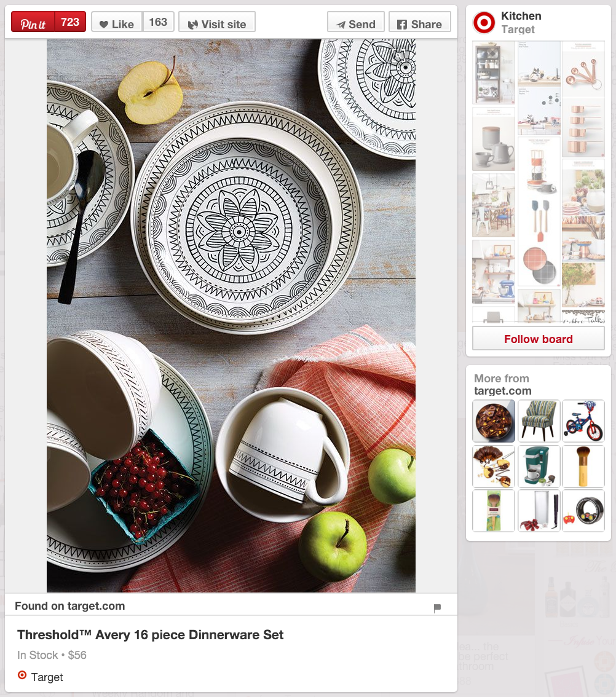Click the Follow board button
This screenshot has height=697, width=616.
coord(538,339)
